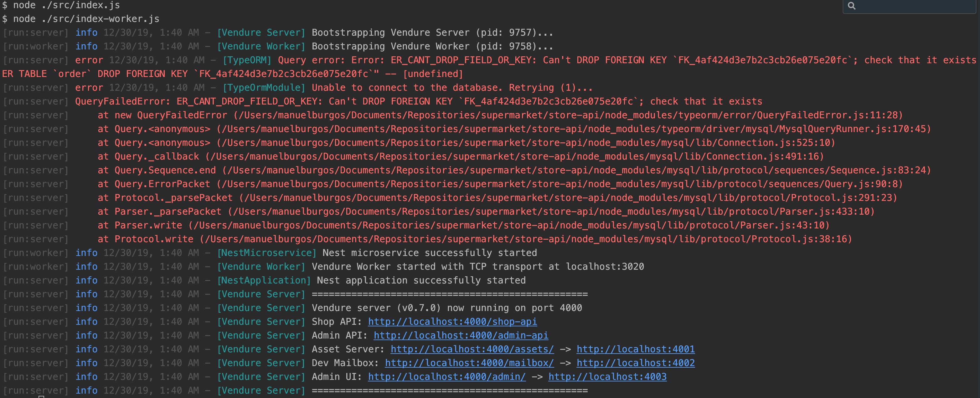Screen dimensions: 980x398
Task: Click 'Vendure Worker started with TCP transport at localhost:3020'
Action: click(477, 267)
